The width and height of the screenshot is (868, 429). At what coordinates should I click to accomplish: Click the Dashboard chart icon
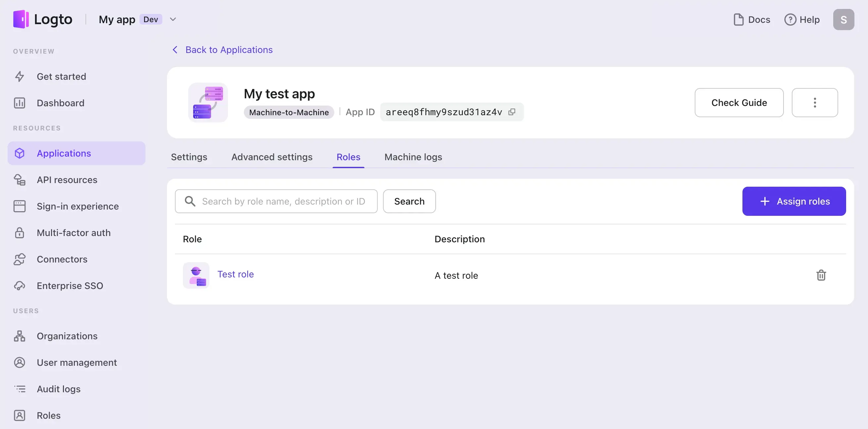coord(19,103)
